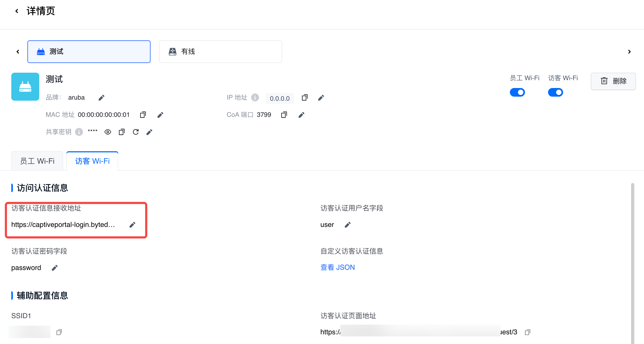This screenshot has height=344, width=644.
Task: Navigate right in the device carousel
Action: point(629,51)
